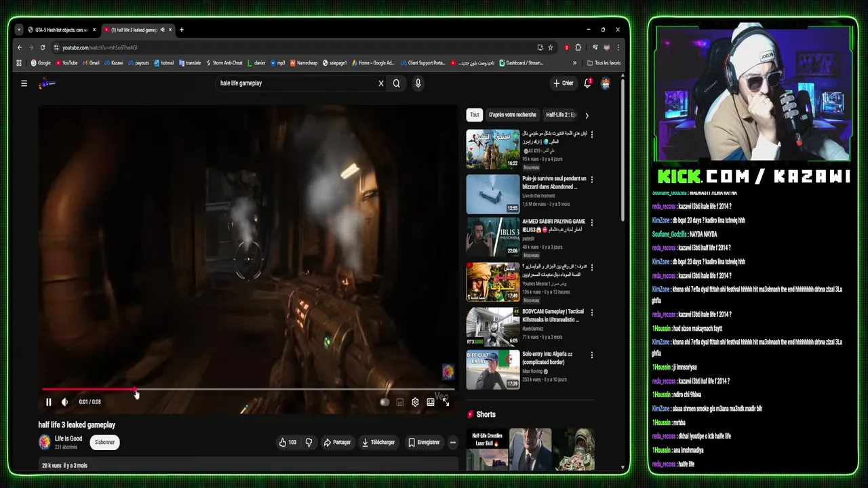Click the Enregistrer save button
The width and height of the screenshot is (868, 488).
[x=424, y=443]
